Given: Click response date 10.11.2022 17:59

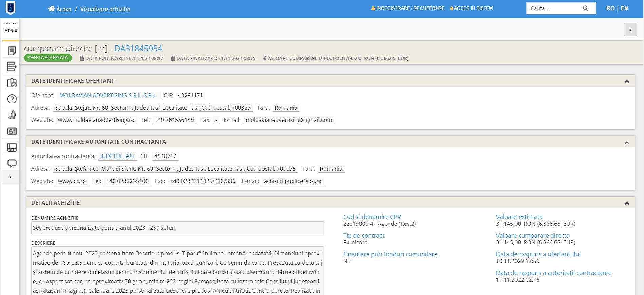Looking at the screenshot, I should [x=518, y=261].
